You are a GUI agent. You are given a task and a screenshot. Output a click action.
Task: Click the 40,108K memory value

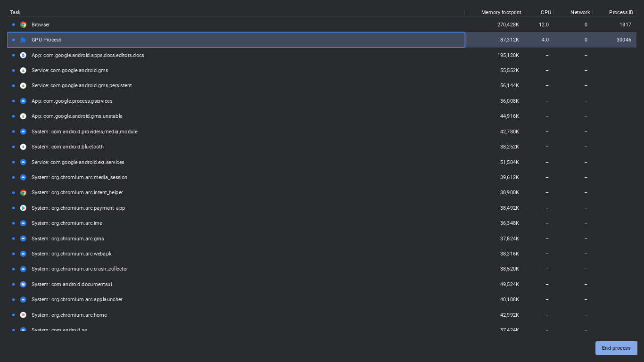click(x=510, y=299)
